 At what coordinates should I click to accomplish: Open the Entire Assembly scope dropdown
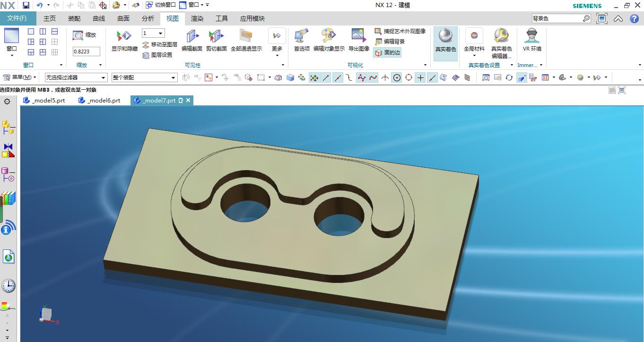[x=145, y=77]
